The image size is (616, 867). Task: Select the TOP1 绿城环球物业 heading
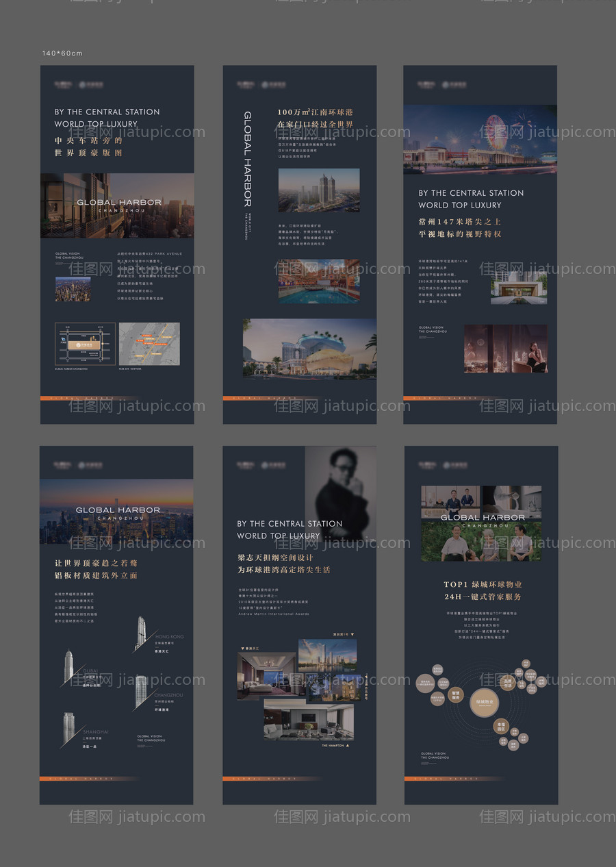[x=483, y=585]
